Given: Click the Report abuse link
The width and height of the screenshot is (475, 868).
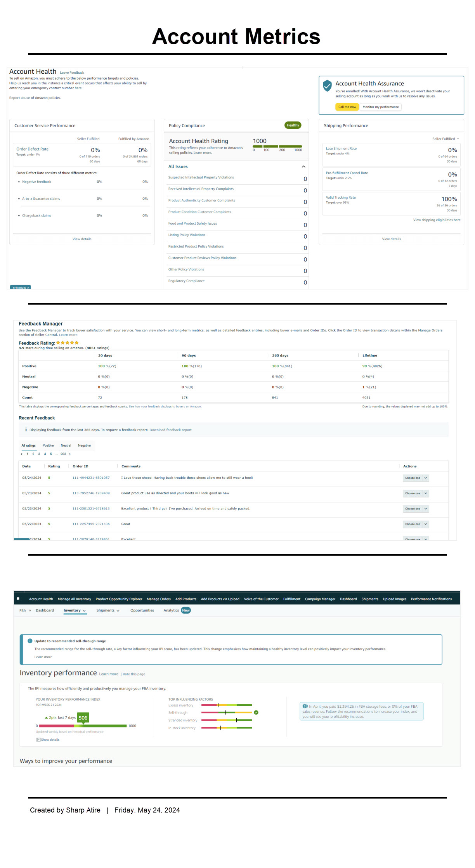Looking at the screenshot, I should [x=19, y=98].
